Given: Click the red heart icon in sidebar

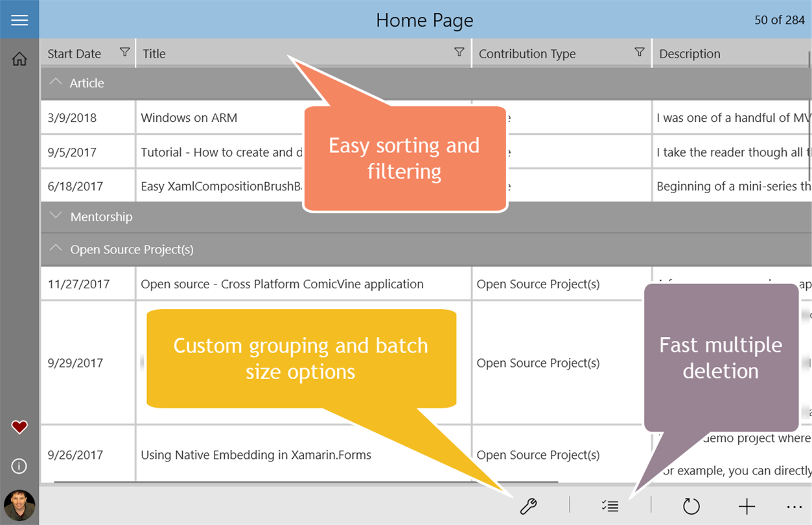Looking at the screenshot, I should point(19,427).
